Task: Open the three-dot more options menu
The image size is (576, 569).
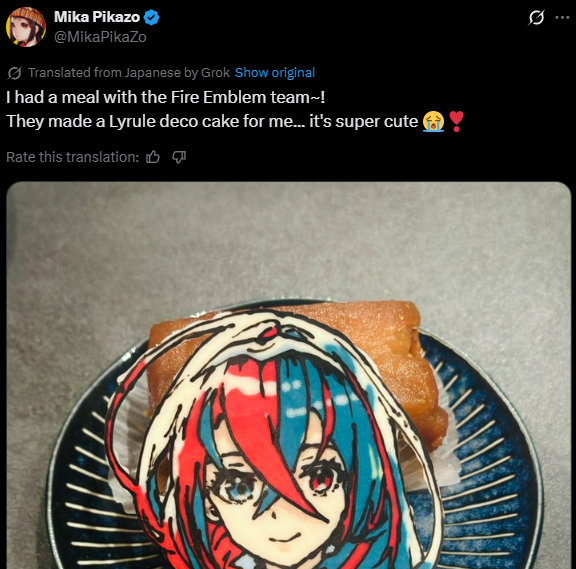Action: tap(562, 17)
